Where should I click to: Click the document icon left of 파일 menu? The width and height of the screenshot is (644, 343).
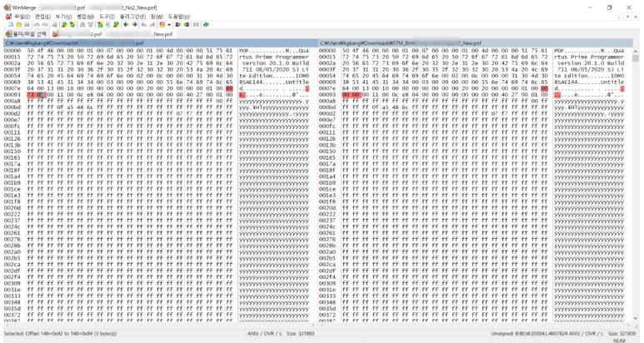tap(8, 17)
